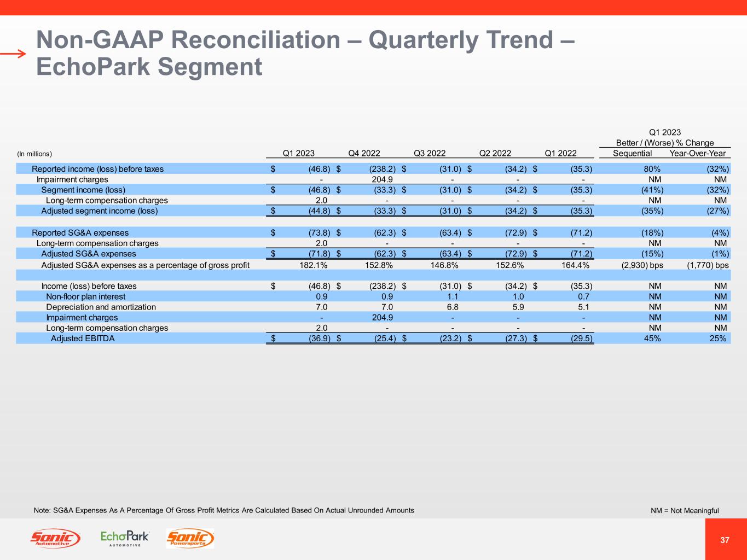747x560 pixels.
Task: Click the Q1 2023 column header
Action: coord(298,154)
